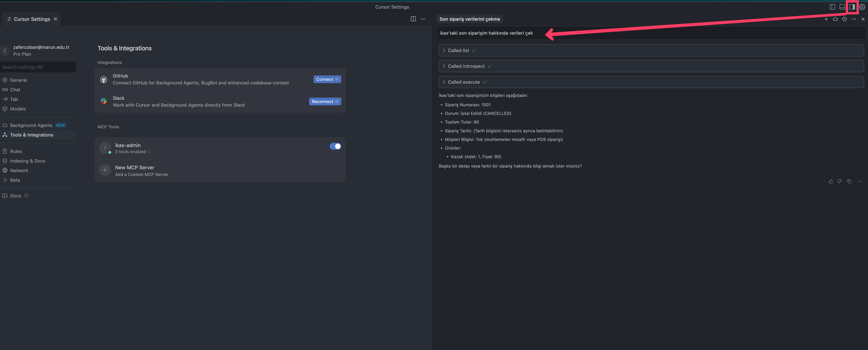Expand ikas-admin '3 tools enabled' list
This screenshot has height=350, width=868.
pyautogui.click(x=133, y=152)
